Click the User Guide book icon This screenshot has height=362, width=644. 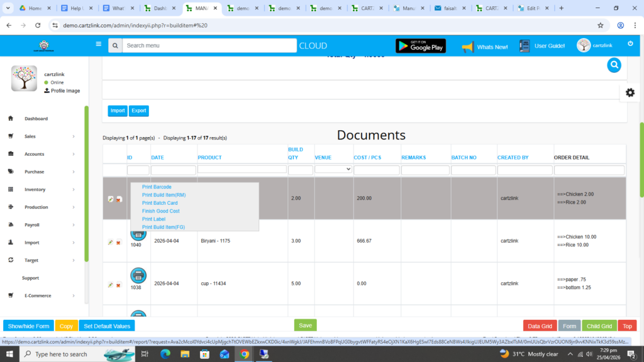tap(525, 46)
